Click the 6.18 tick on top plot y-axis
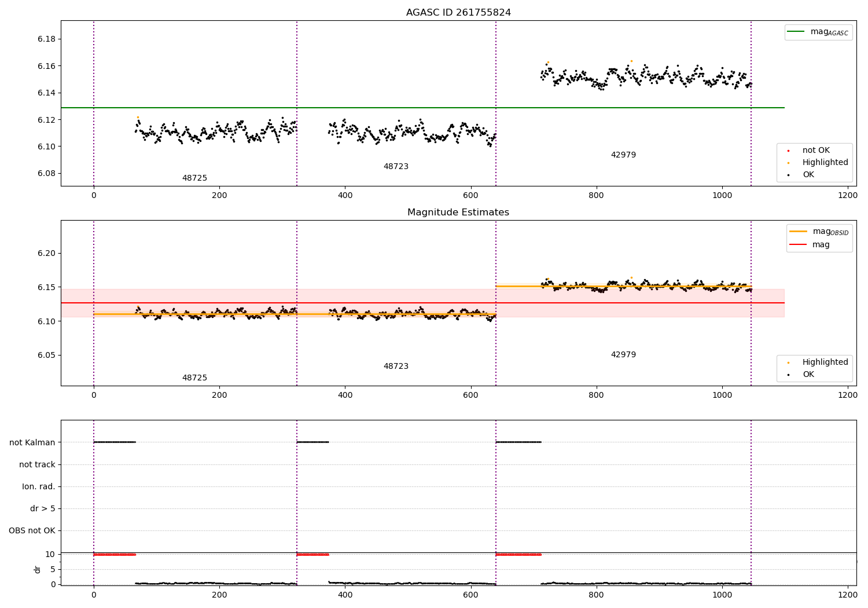This screenshot has height=608, width=868. click(x=46, y=39)
